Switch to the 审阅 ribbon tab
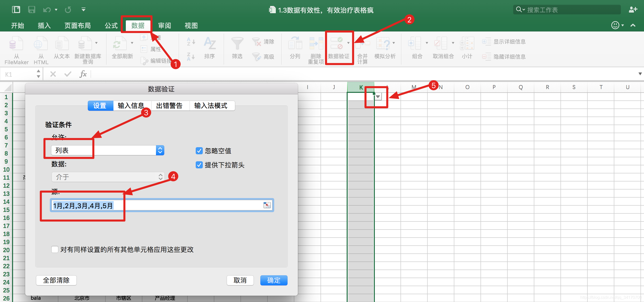 (x=165, y=25)
